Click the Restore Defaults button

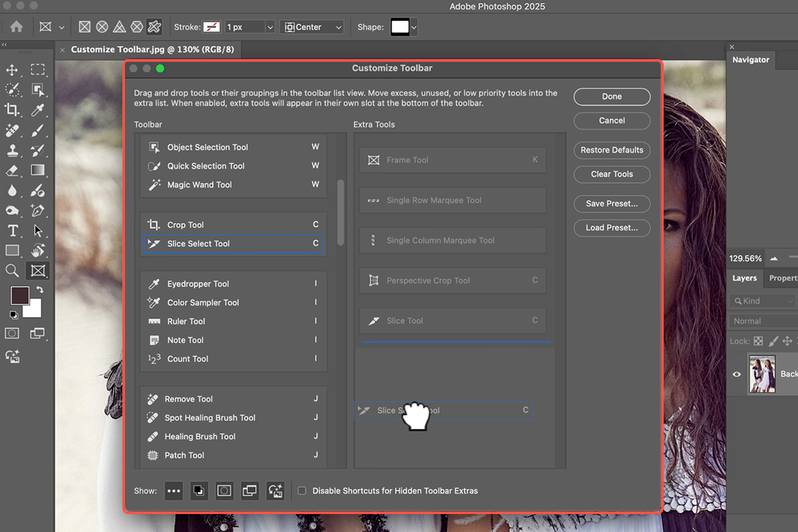click(x=612, y=150)
